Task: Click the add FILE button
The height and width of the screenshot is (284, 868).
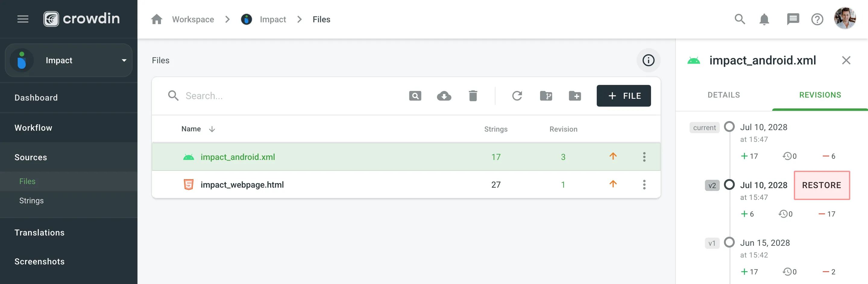Action: pos(623,96)
